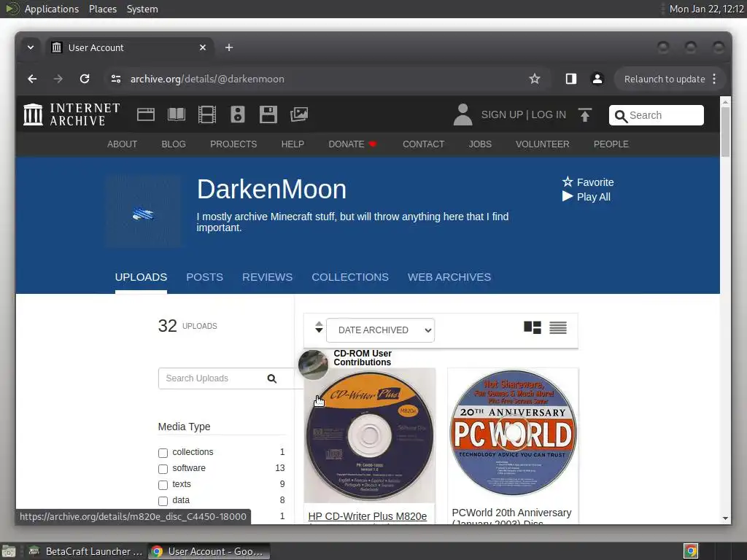
Task: Switch to list view layout
Action: tap(558, 327)
